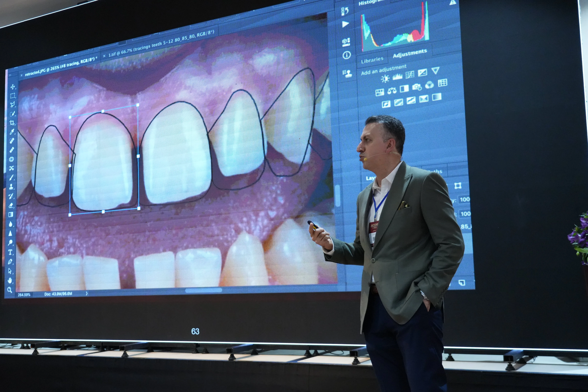Select the Blur tool
Screen dimensions: 588x392
11,224
